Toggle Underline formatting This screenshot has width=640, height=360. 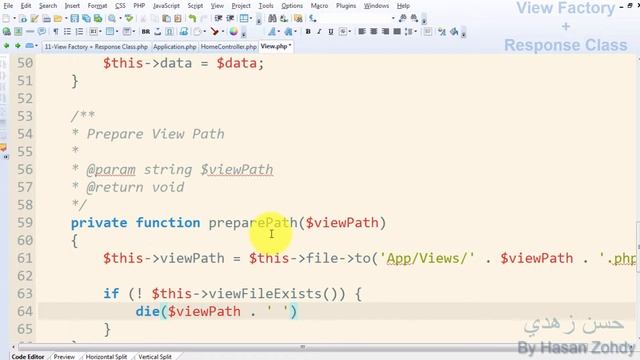pos(331,31)
